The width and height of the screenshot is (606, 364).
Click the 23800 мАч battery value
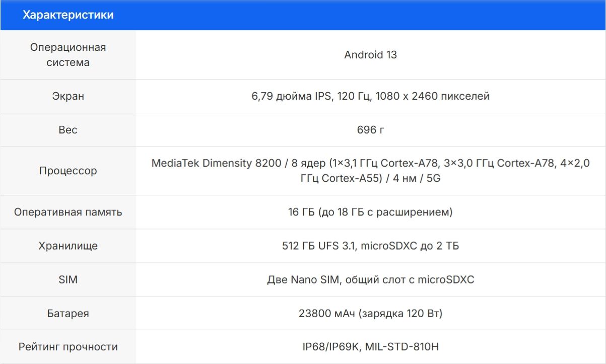click(371, 313)
